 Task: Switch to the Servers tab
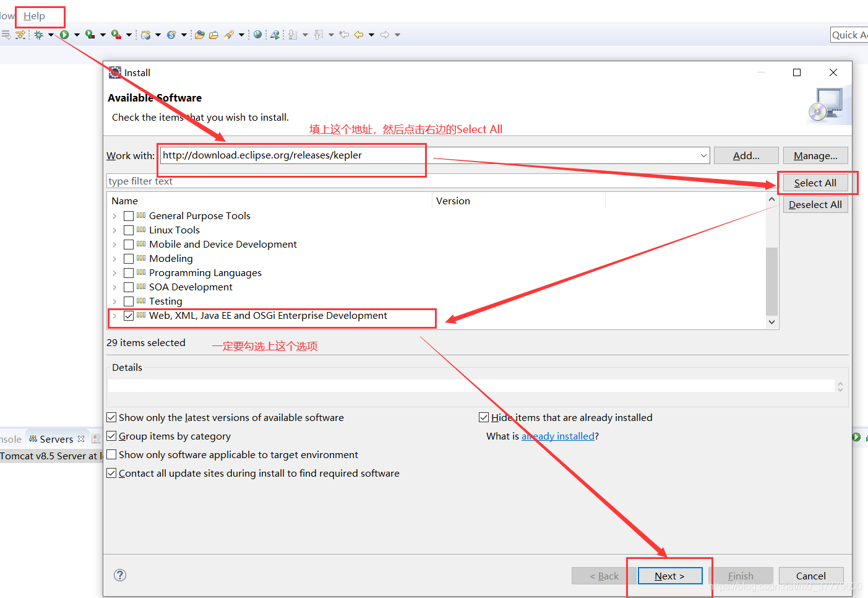point(56,439)
